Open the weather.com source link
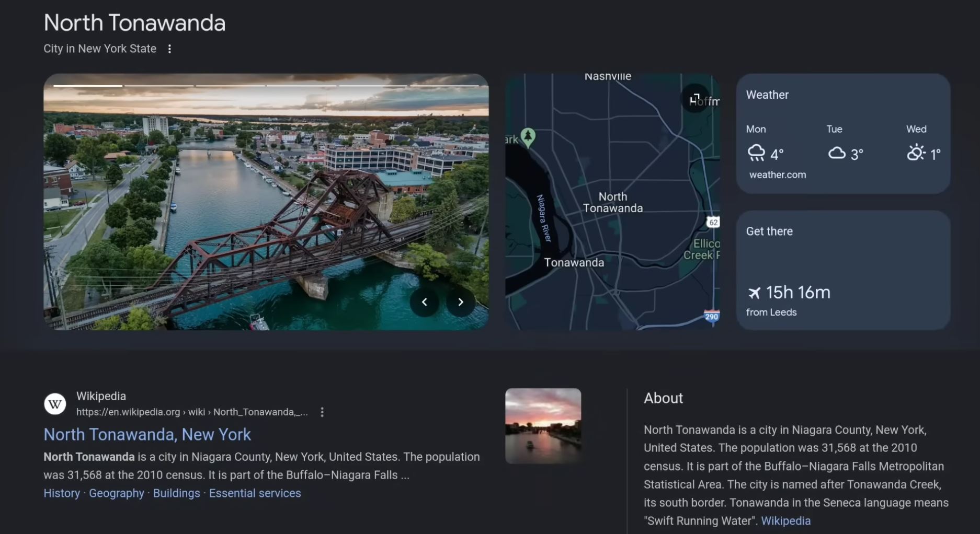This screenshot has width=980, height=534. tap(778, 175)
